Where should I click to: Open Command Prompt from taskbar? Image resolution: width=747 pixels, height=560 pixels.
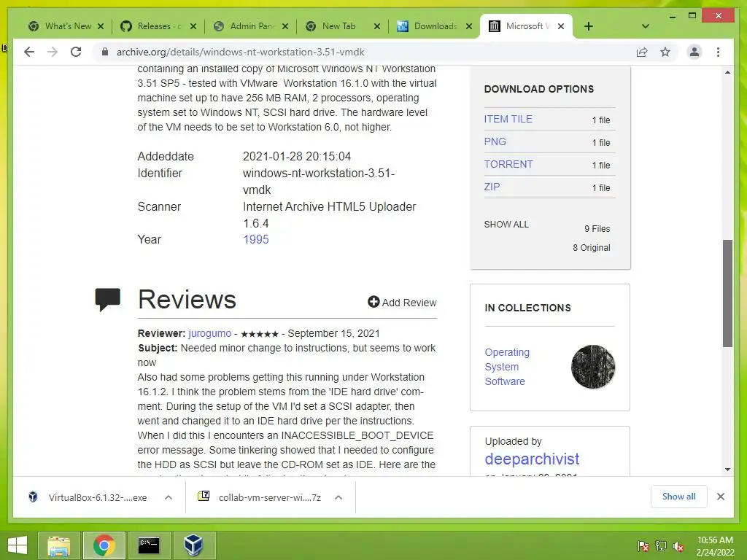tap(149, 545)
